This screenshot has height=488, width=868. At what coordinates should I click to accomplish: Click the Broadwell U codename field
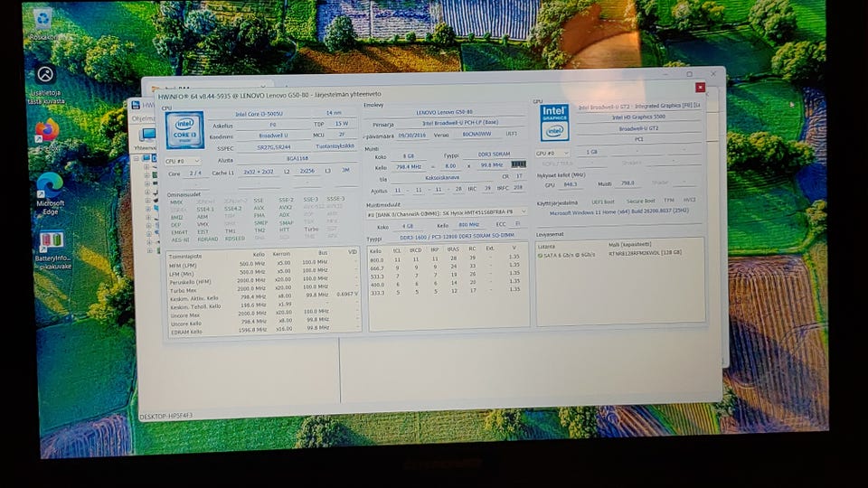tap(273, 136)
